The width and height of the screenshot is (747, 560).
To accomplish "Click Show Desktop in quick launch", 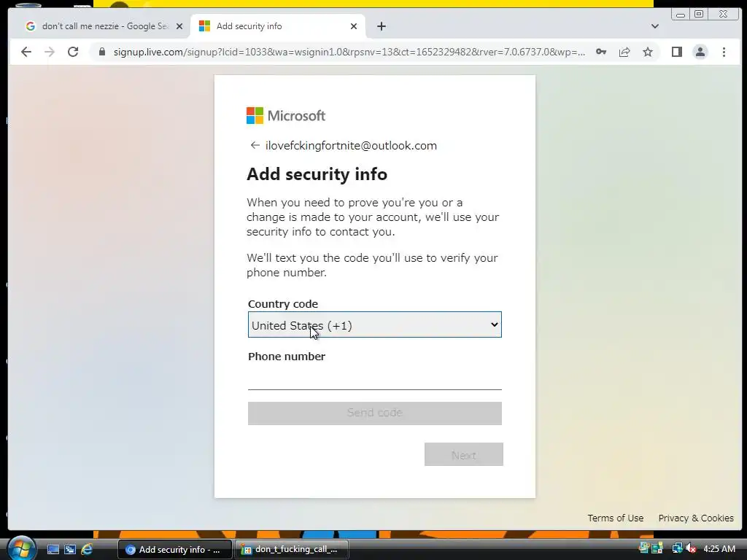I will (x=53, y=550).
